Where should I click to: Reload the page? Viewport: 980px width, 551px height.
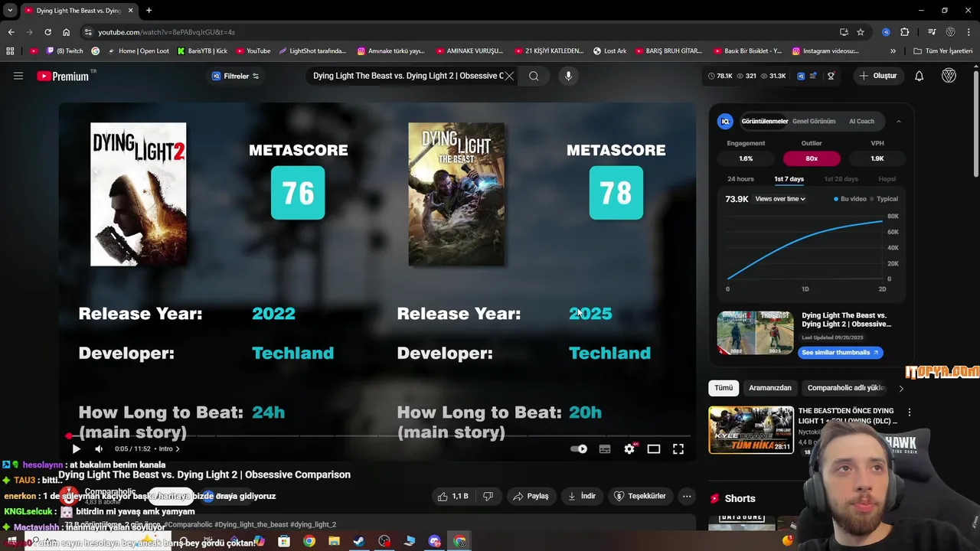(47, 32)
